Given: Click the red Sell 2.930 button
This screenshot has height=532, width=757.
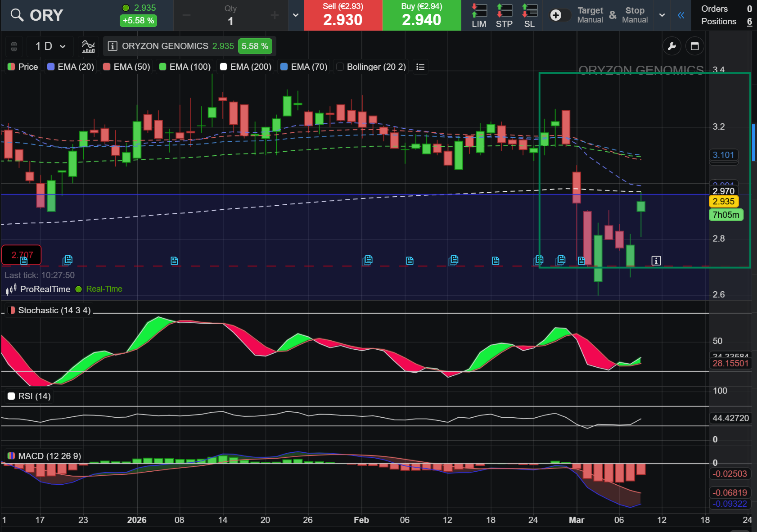Looking at the screenshot, I should 343,15.
